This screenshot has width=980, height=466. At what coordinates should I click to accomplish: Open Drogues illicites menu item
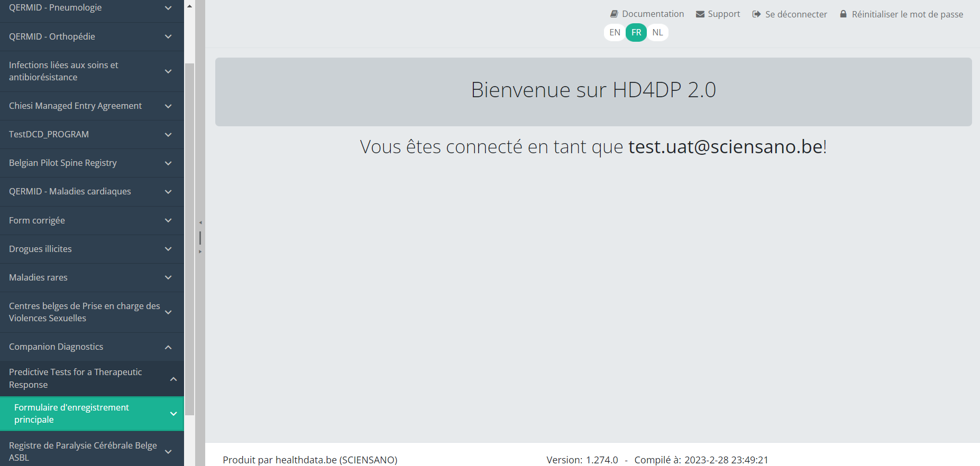(x=40, y=249)
